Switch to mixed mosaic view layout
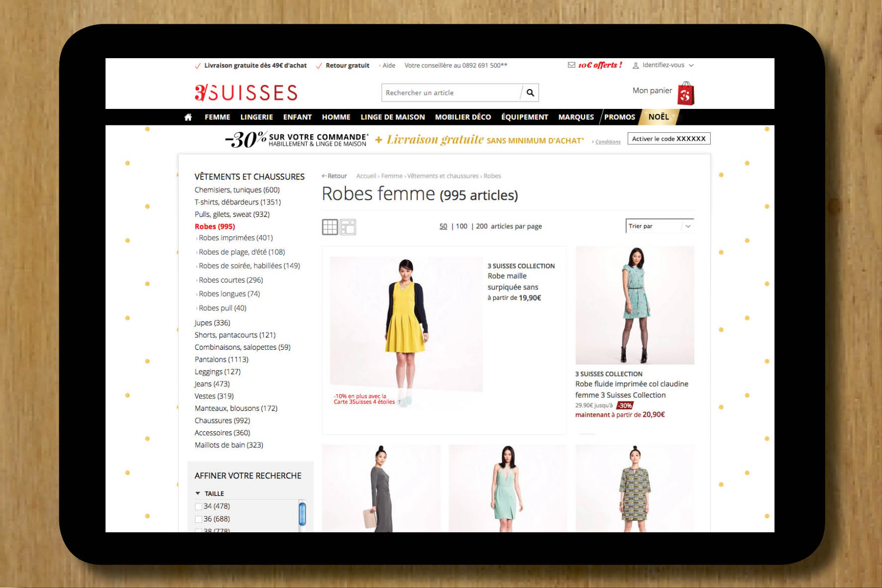This screenshot has width=882, height=588. pyautogui.click(x=348, y=226)
